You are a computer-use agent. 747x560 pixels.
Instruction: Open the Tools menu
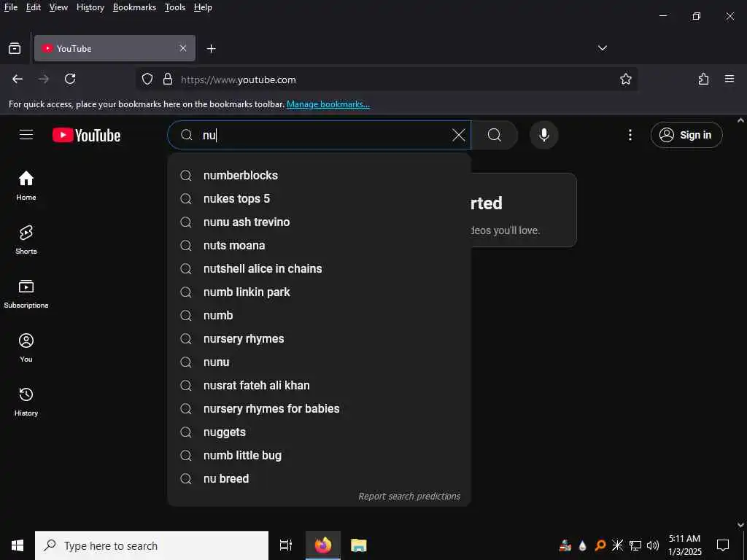(x=175, y=7)
